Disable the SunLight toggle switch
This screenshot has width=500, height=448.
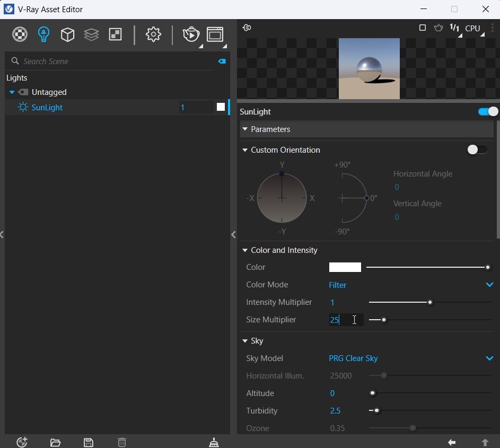(488, 111)
